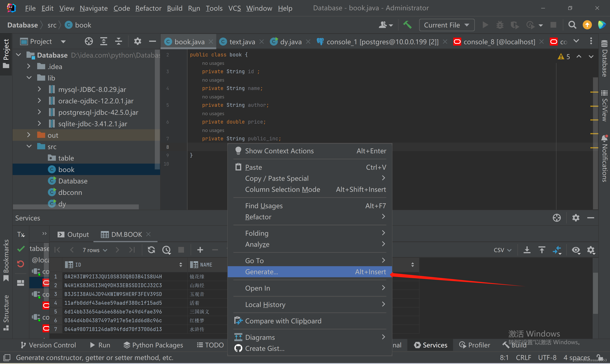The width and height of the screenshot is (610, 364).
Task: Select the dbconn class in project tree
Action: tap(70, 192)
